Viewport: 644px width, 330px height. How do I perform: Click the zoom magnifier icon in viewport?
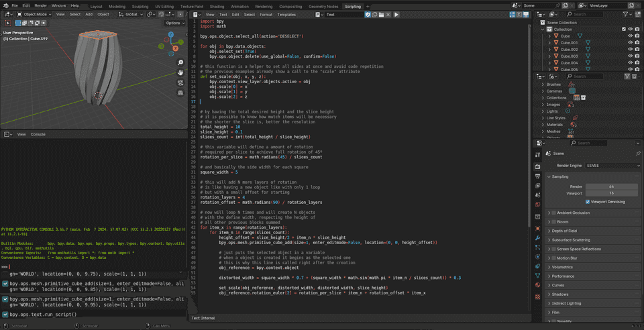180,62
